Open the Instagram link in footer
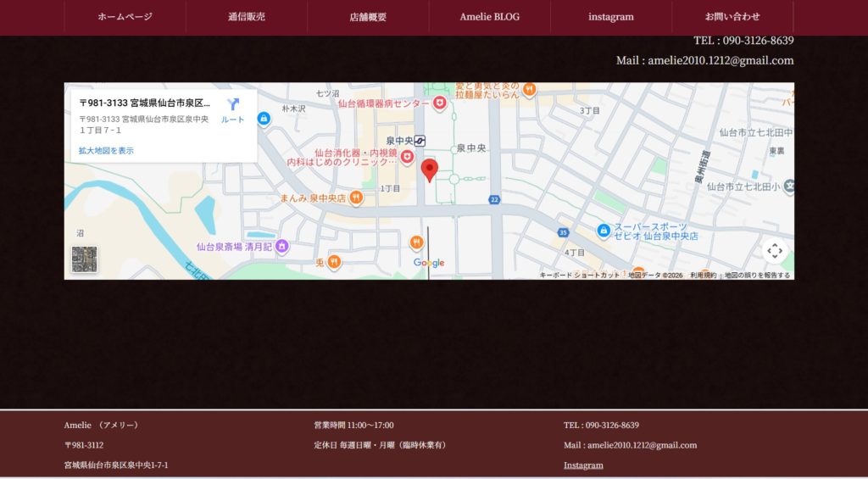 583,465
